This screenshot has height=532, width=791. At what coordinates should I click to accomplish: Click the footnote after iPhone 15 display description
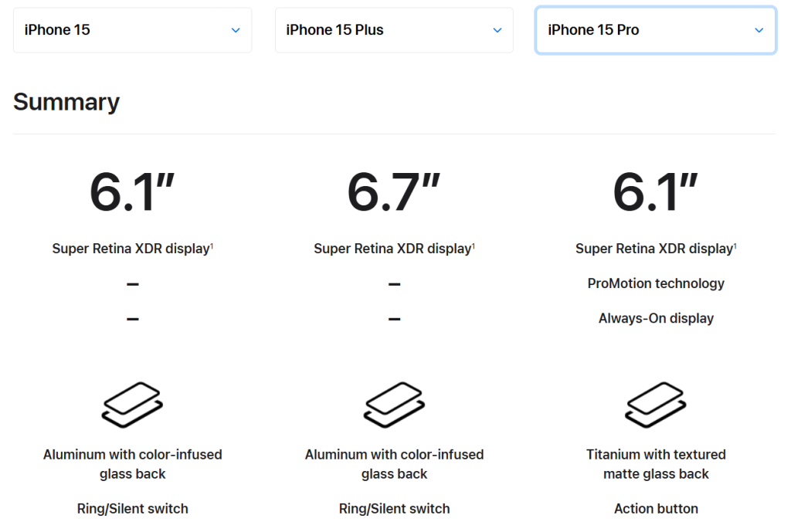pyautogui.click(x=211, y=244)
